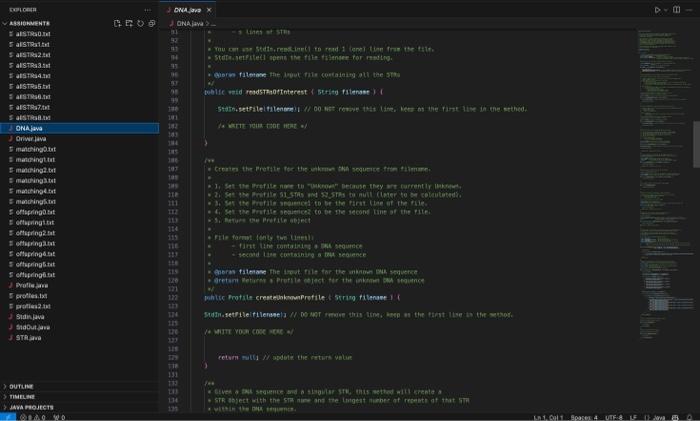
Task: Click the vertical scrollbar thumb in editor
Action: point(696,145)
